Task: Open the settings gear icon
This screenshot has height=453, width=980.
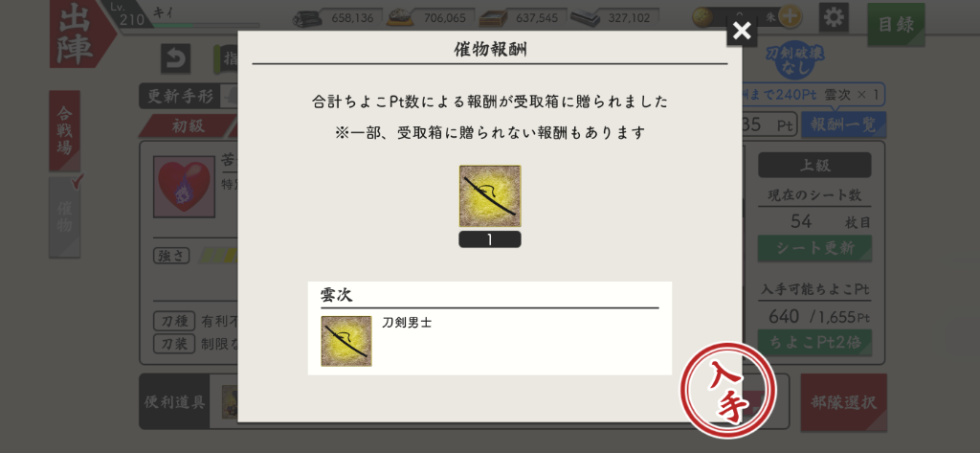Action: click(834, 17)
